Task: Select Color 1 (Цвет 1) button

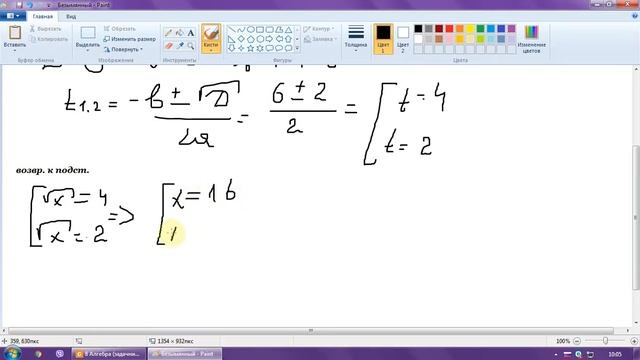Action: (x=383, y=38)
